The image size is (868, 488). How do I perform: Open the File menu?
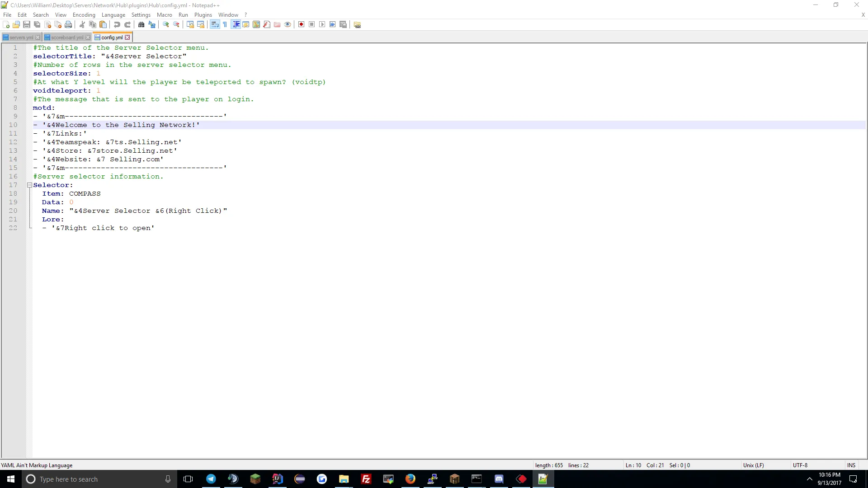coord(7,15)
